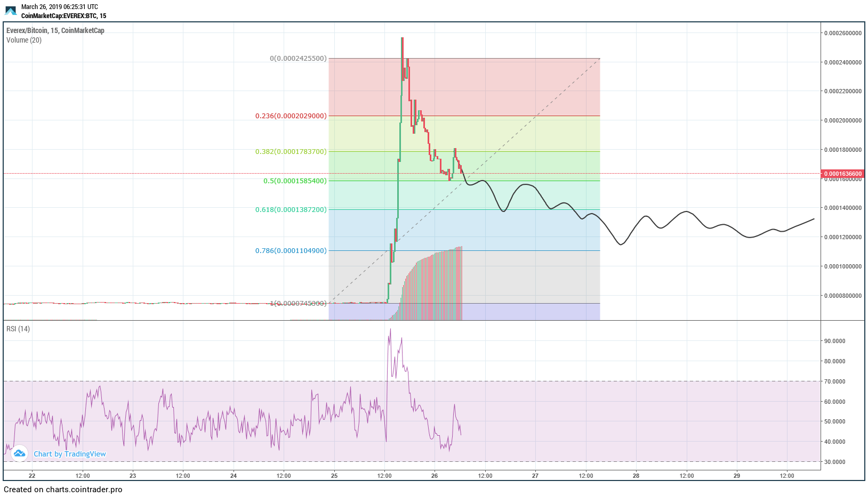
Task: Select the Volume (20) indicator label
Action: (24, 40)
